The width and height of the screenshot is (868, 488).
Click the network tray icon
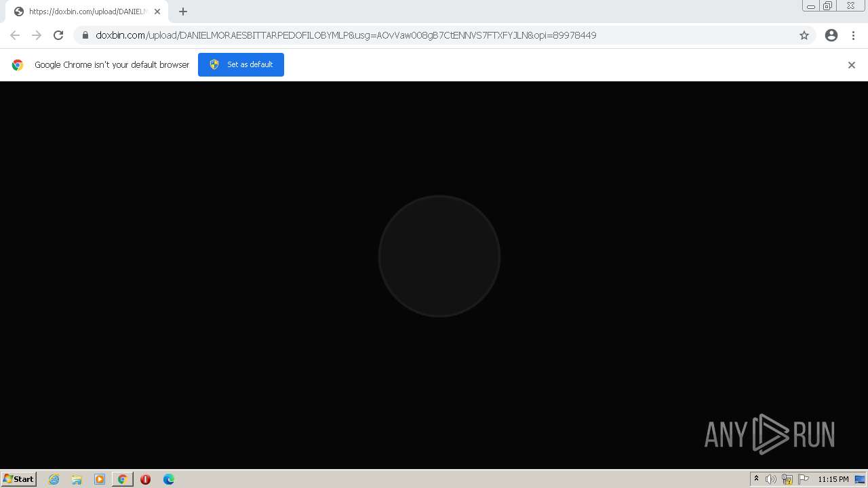point(787,479)
